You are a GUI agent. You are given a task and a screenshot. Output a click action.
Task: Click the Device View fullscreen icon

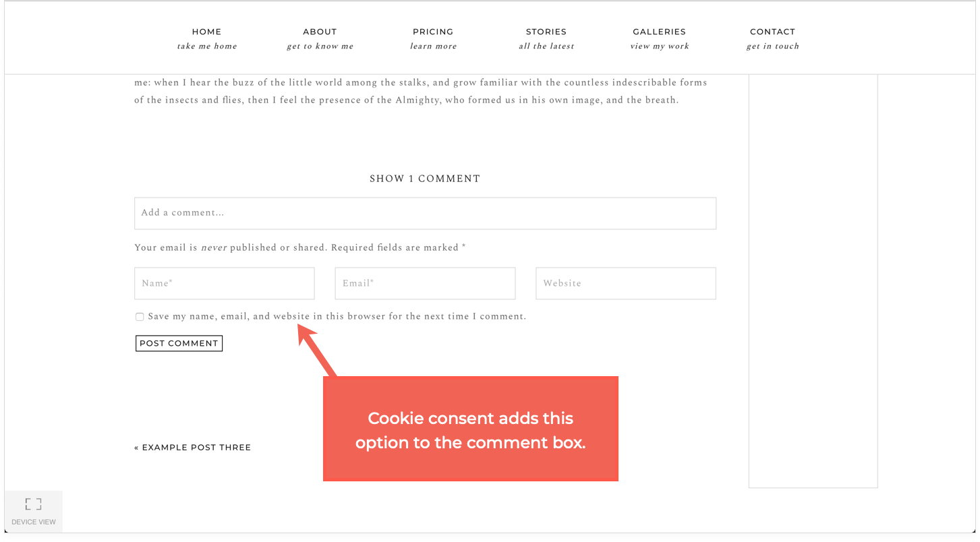point(34,504)
